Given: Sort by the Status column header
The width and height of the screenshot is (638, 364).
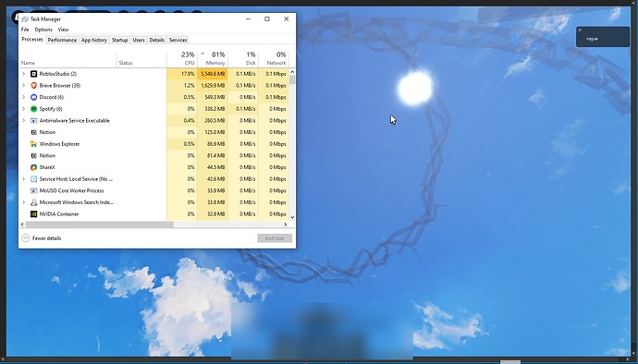Looking at the screenshot, I should click(141, 59).
